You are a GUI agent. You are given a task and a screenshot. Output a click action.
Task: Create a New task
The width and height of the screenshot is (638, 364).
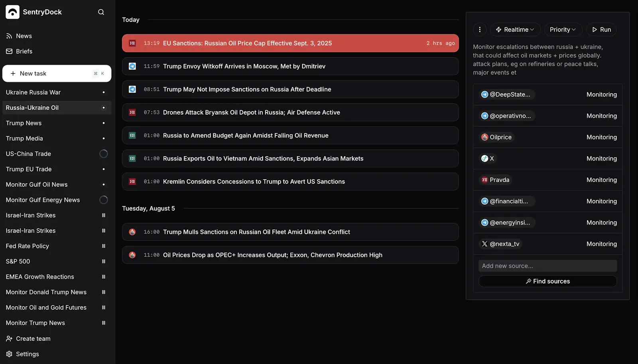coord(57,74)
